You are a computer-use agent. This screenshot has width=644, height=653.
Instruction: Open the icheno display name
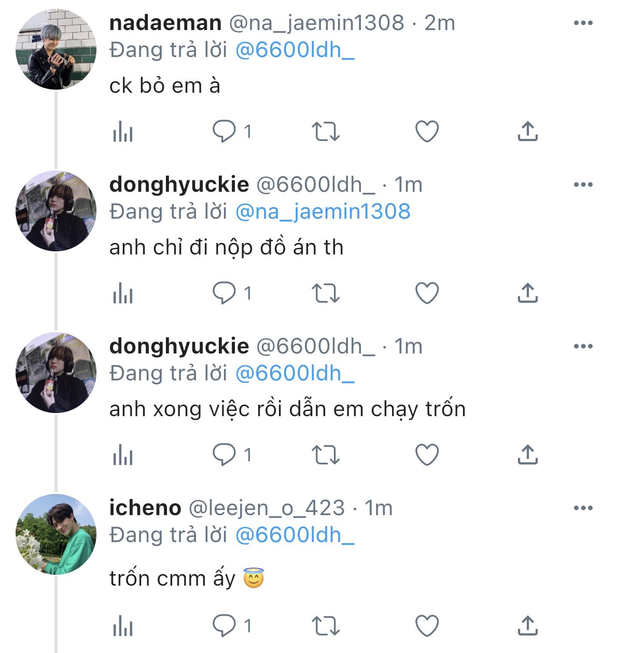(145, 508)
